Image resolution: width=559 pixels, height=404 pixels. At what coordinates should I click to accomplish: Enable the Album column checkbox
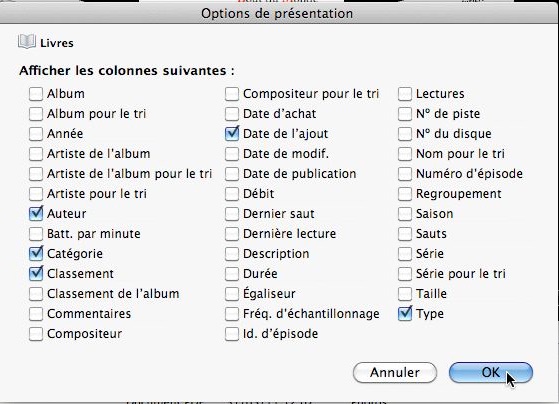pyautogui.click(x=36, y=94)
